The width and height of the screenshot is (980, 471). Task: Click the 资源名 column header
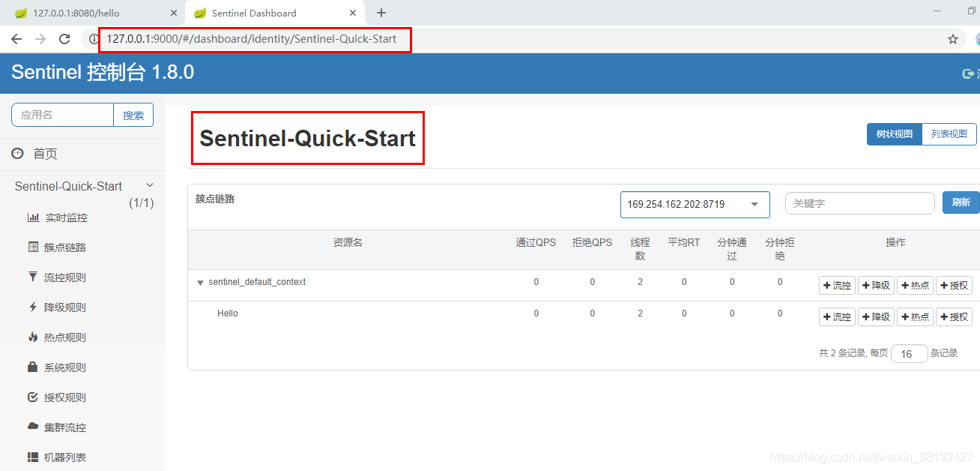(x=348, y=243)
